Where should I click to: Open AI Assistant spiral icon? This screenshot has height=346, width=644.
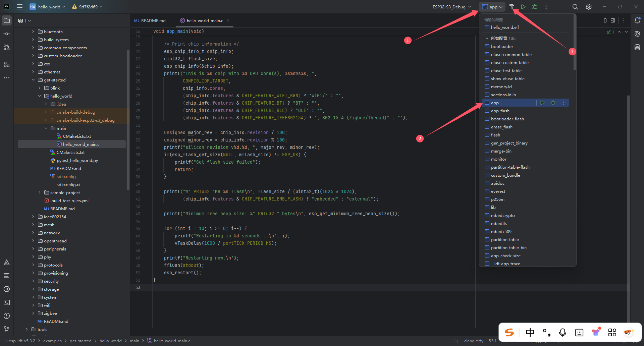(x=637, y=34)
